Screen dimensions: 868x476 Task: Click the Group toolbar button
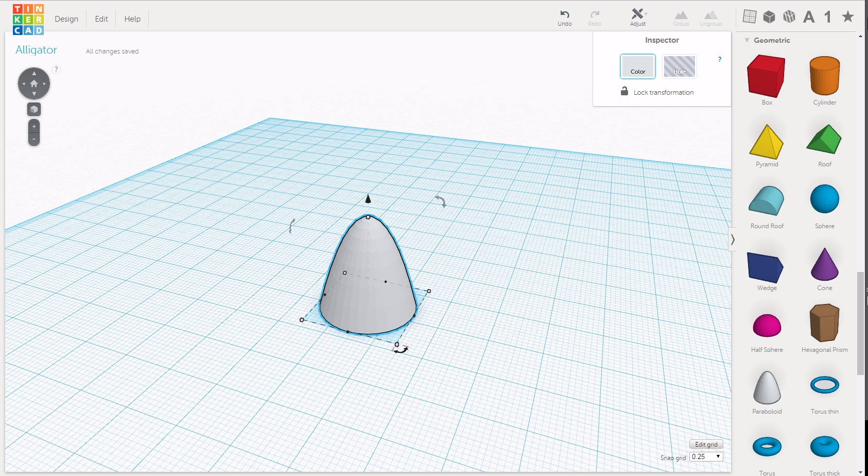pos(681,19)
